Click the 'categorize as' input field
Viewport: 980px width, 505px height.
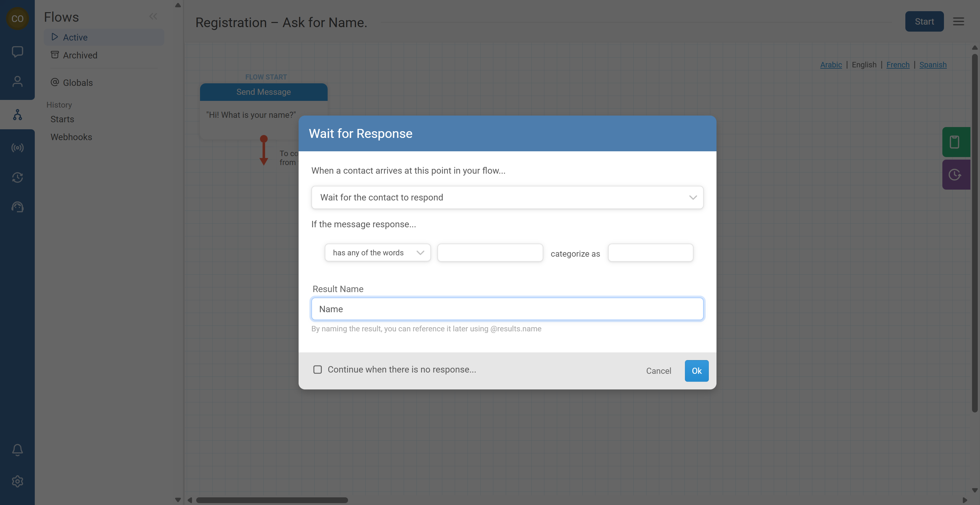click(x=650, y=253)
